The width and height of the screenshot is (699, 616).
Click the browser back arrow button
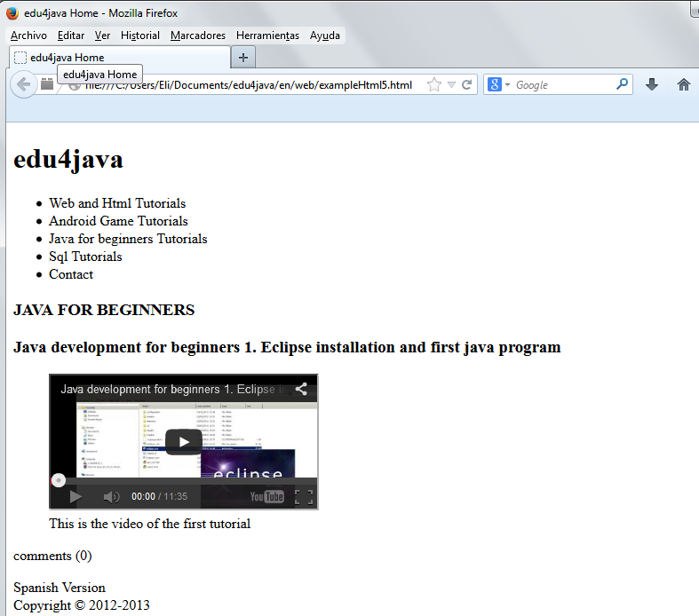[23, 84]
